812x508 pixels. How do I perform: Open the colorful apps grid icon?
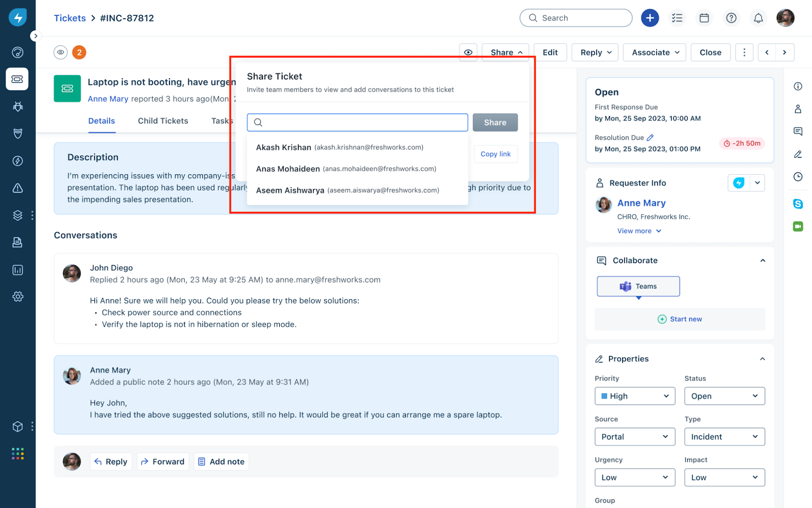pos(18,454)
